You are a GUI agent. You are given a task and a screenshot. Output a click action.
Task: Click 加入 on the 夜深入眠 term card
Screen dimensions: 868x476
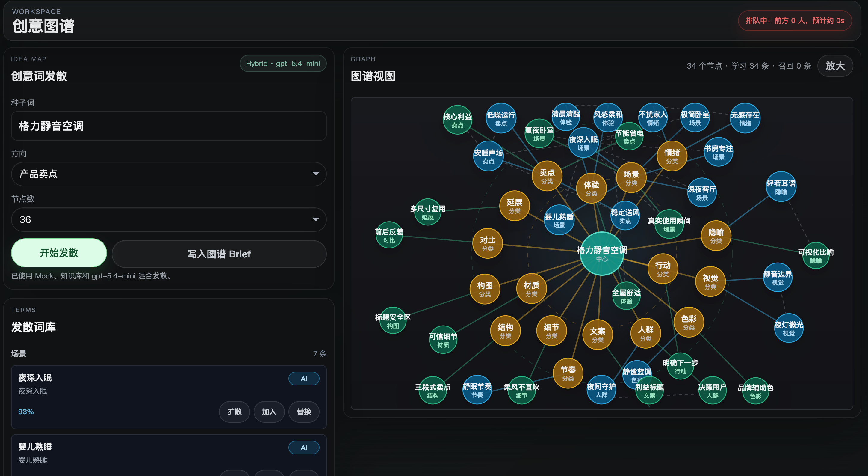coord(269,412)
